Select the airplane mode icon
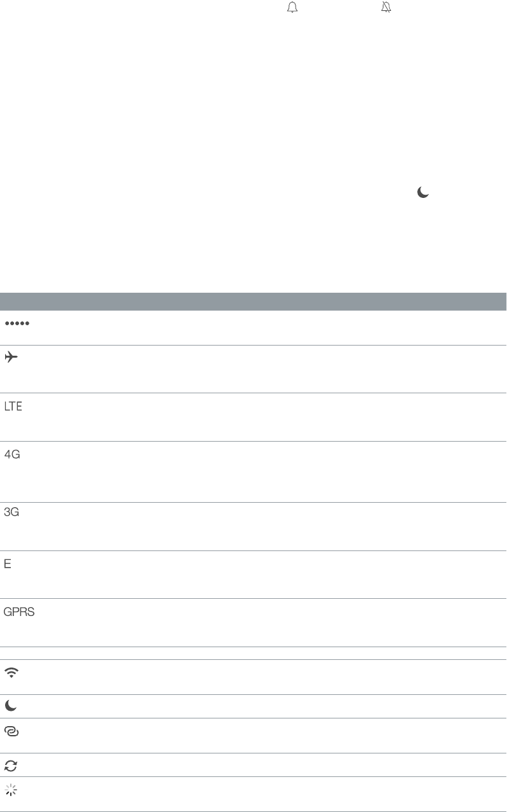Viewport: 507px width, 812px height. [x=13, y=358]
